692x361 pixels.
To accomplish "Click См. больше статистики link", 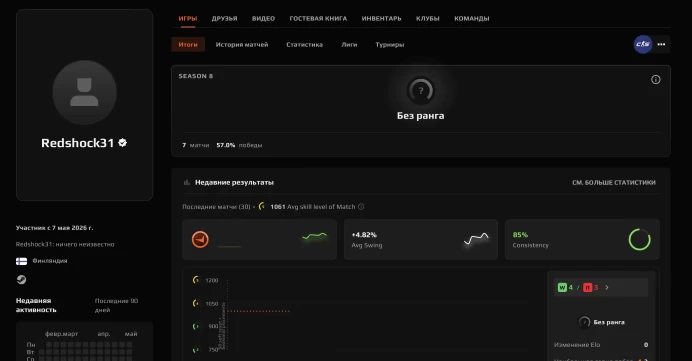I will [x=614, y=182].
